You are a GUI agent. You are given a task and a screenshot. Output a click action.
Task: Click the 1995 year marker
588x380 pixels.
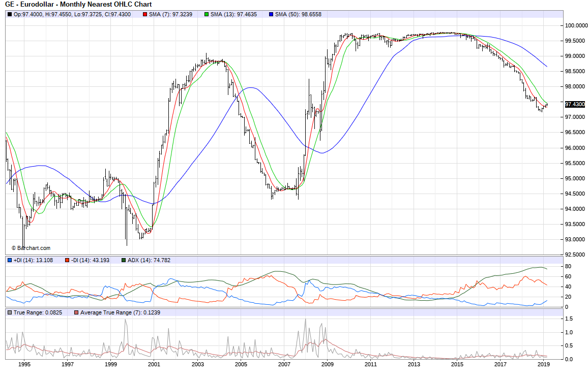point(24,364)
